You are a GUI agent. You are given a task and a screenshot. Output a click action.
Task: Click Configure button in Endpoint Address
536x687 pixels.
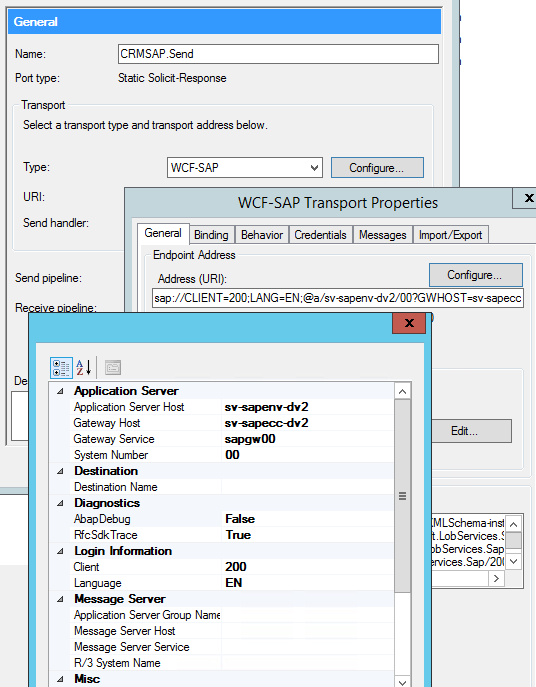476,275
